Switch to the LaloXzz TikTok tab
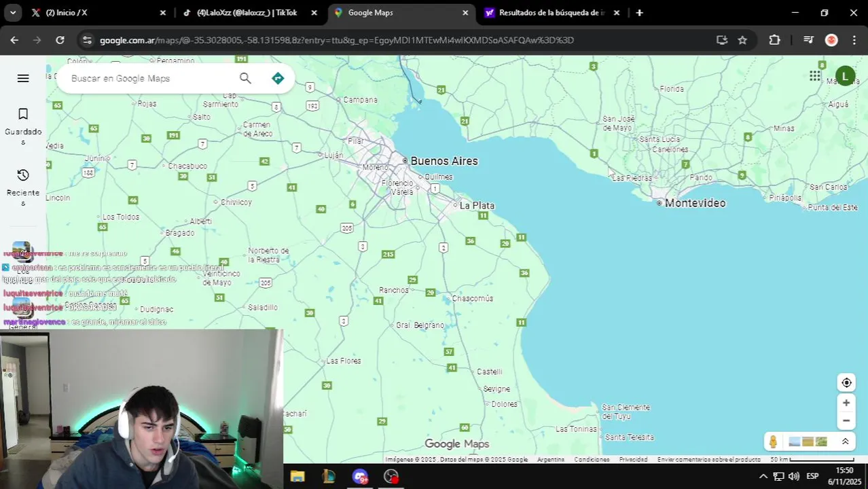868x489 pixels. click(x=248, y=12)
